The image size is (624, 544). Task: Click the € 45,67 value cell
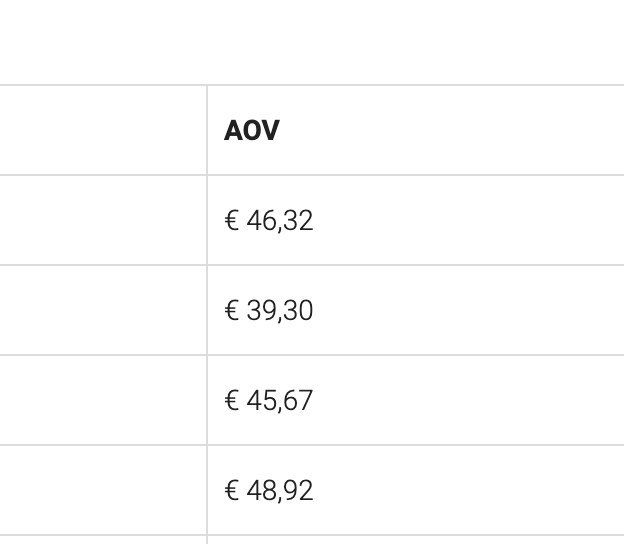(x=269, y=400)
